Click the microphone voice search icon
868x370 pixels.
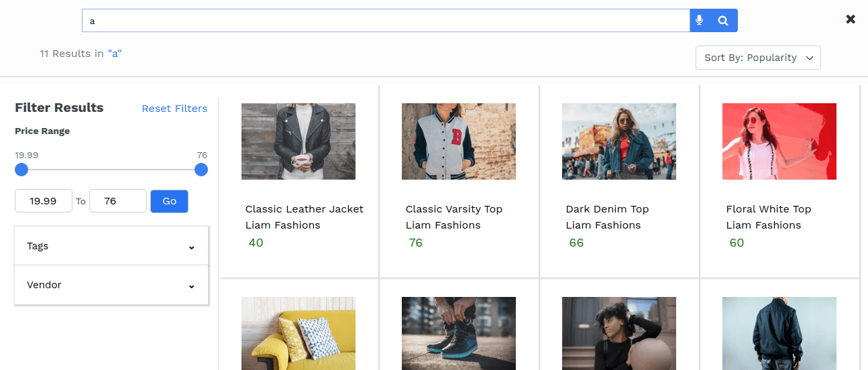coord(699,21)
